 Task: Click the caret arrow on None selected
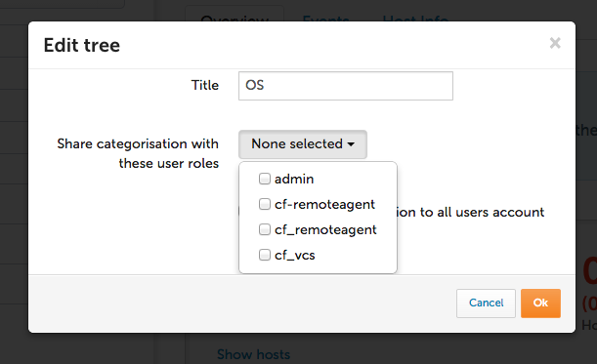click(x=351, y=144)
